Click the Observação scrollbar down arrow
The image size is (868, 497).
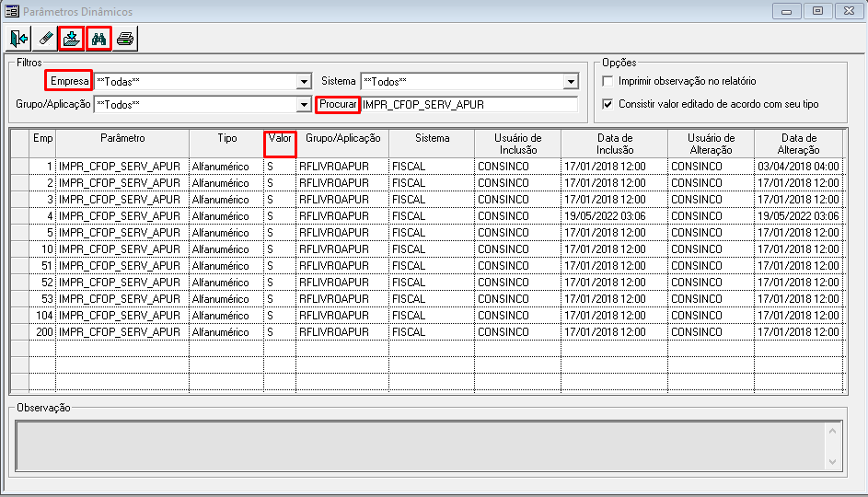tap(833, 462)
